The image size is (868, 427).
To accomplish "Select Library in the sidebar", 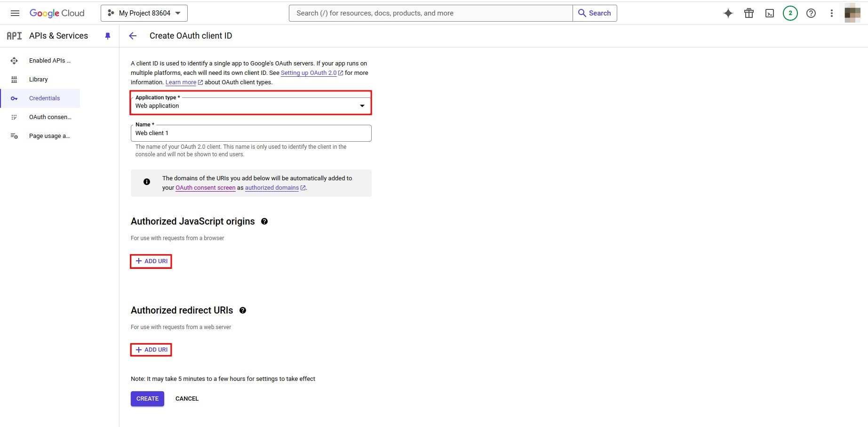I will (38, 79).
